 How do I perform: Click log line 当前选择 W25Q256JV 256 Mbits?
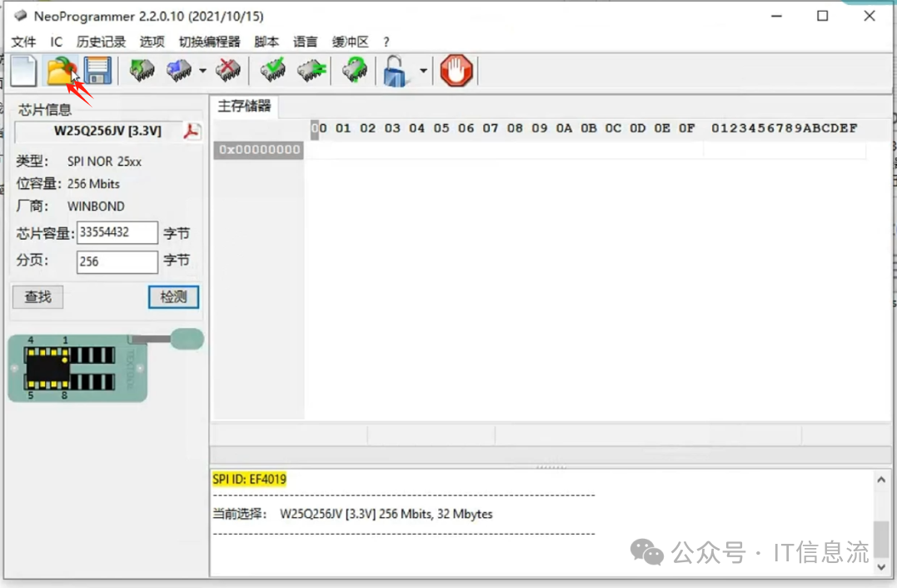[x=352, y=514]
